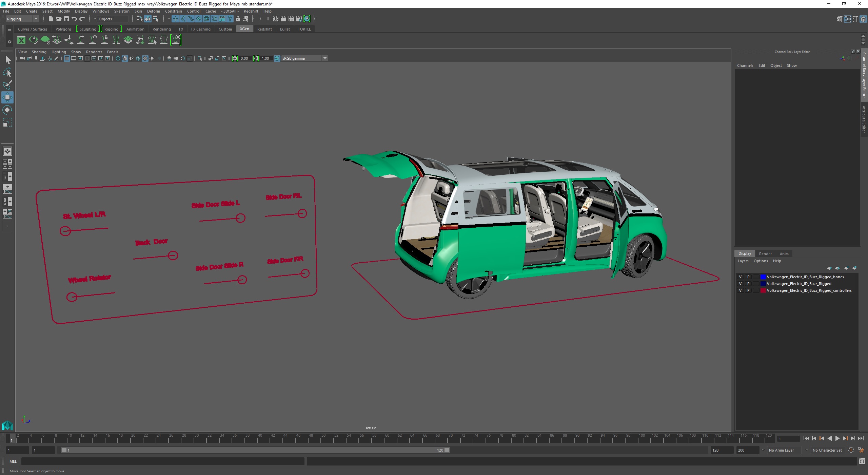Image resolution: width=868 pixels, height=475 pixels.
Task: Activate the Scale tool in toolbox
Action: [7, 122]
